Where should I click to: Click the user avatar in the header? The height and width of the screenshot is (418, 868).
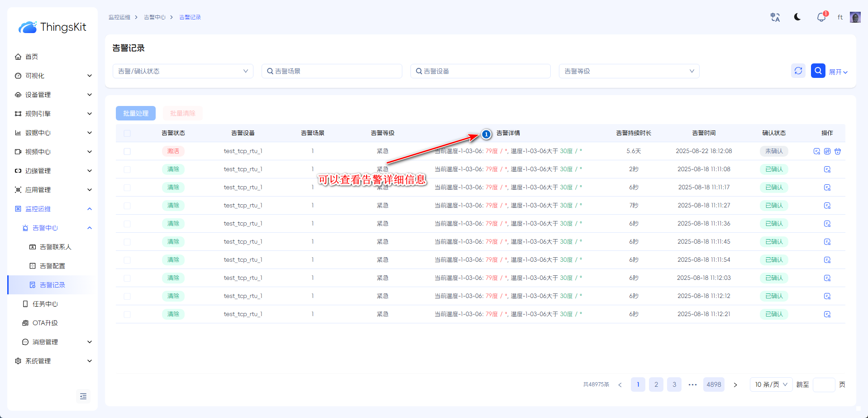click(x=855, y=17)
